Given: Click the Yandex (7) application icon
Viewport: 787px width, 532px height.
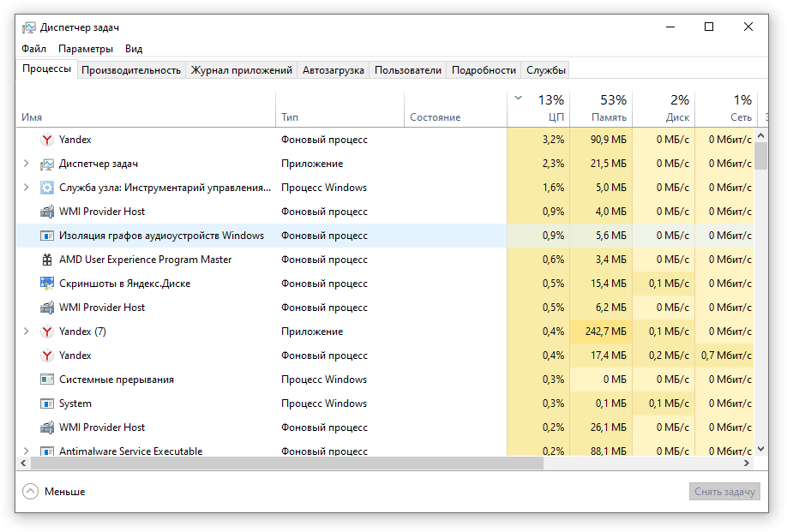Looking at the screenshot, I should pos(47,332).
